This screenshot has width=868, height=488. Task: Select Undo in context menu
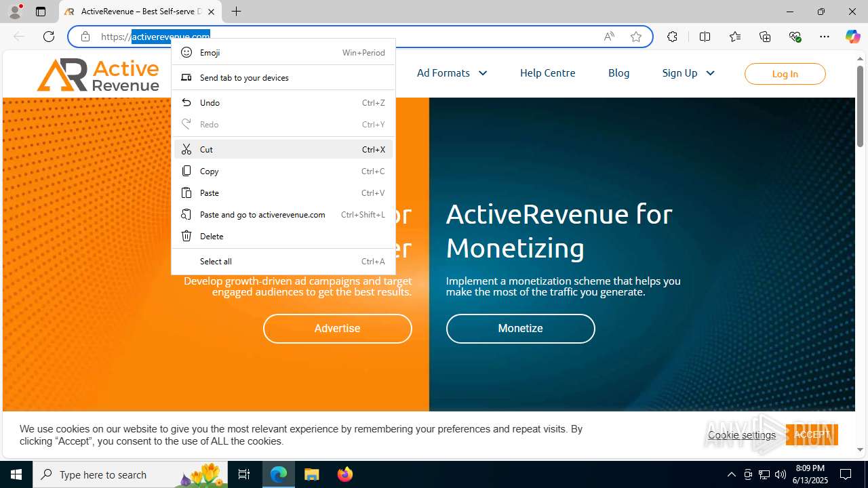(283, 102)
